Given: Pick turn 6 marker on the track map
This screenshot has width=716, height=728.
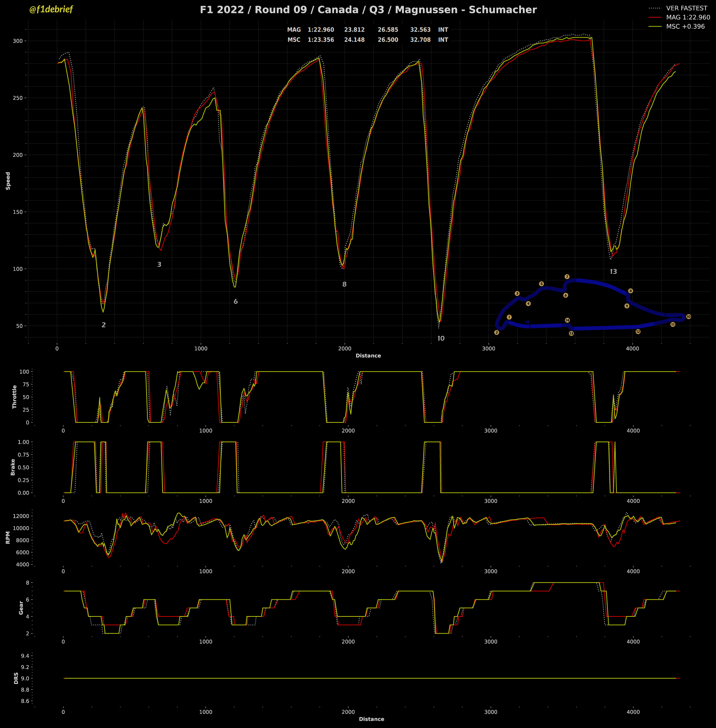Looking at the screenshot, I should [566, 295].
